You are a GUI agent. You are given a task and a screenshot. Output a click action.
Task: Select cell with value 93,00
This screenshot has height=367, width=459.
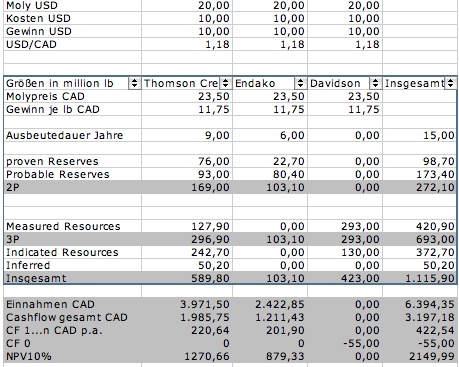point(187,174)
